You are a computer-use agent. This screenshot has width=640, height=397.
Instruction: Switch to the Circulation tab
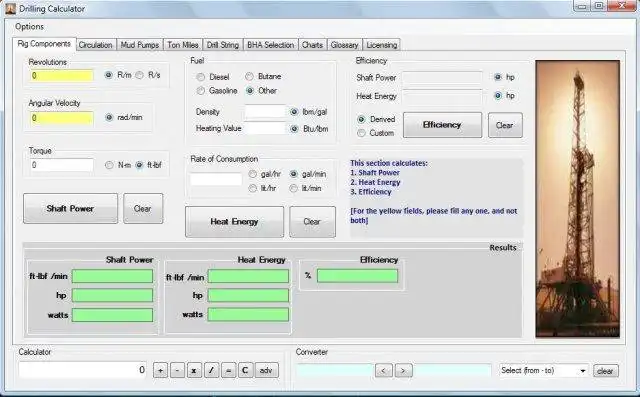coord(96,45)
